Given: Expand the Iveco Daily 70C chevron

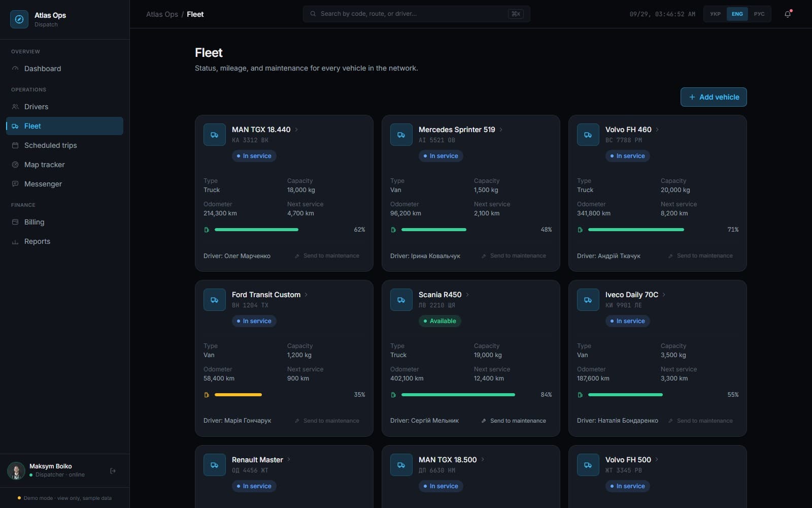Looking at the screenshot, I should click(664, 295).
